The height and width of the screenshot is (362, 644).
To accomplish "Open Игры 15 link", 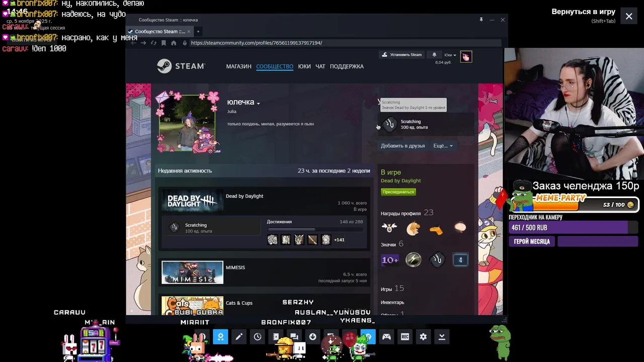I will [x=392, y=289].
